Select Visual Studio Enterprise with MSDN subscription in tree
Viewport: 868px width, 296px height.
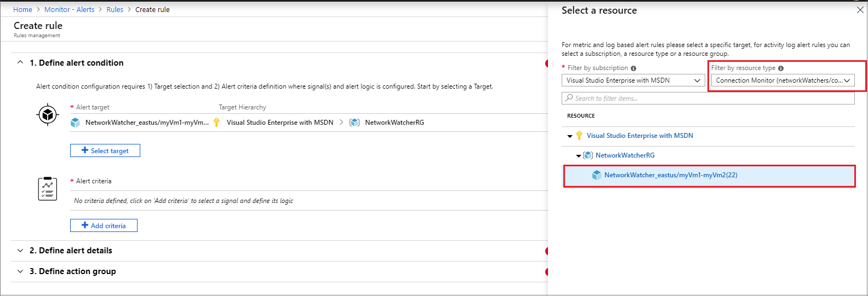tap(639, 136)
